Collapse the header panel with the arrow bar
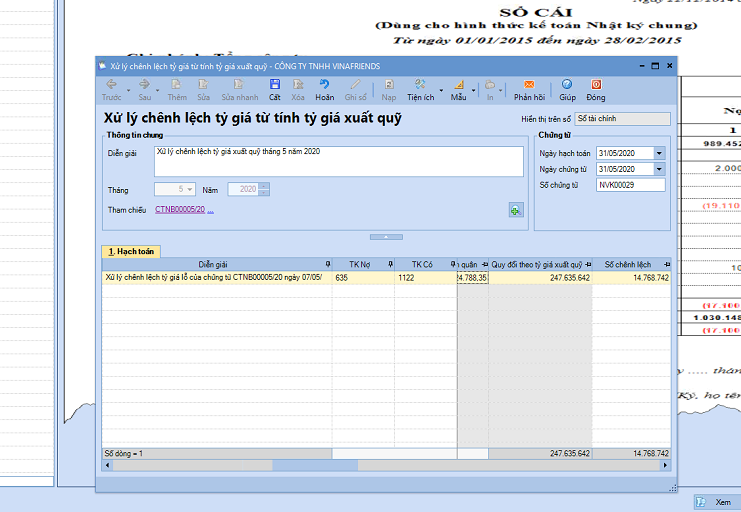741x512 pixels. [x=386, y=237]
